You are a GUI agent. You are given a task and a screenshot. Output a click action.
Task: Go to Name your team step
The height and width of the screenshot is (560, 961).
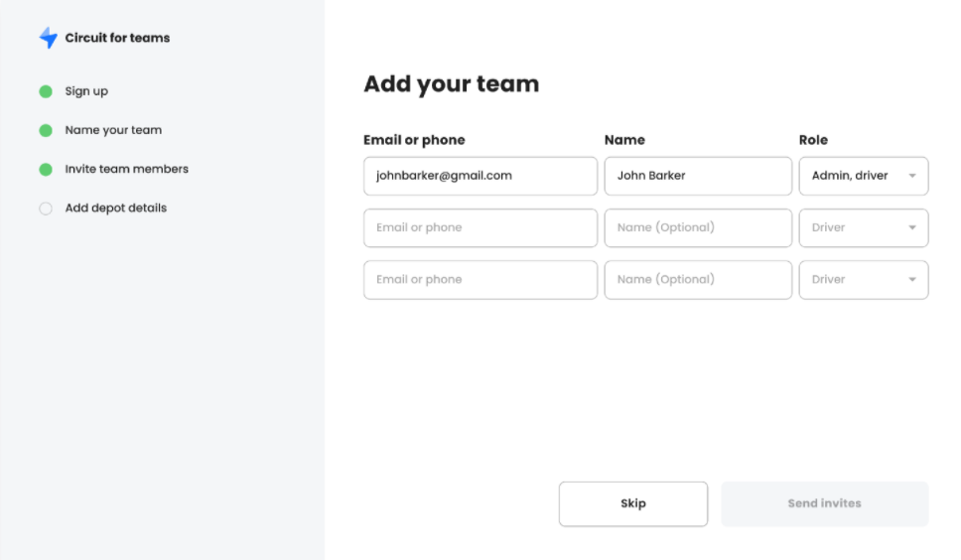(x=113, y=130)
